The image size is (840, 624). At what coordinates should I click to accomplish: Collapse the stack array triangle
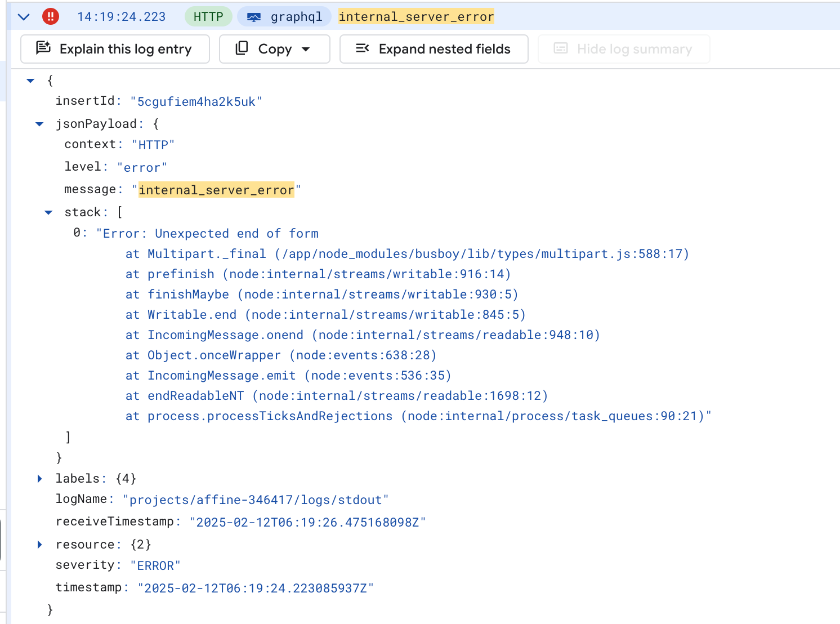[x=48, y=212]
